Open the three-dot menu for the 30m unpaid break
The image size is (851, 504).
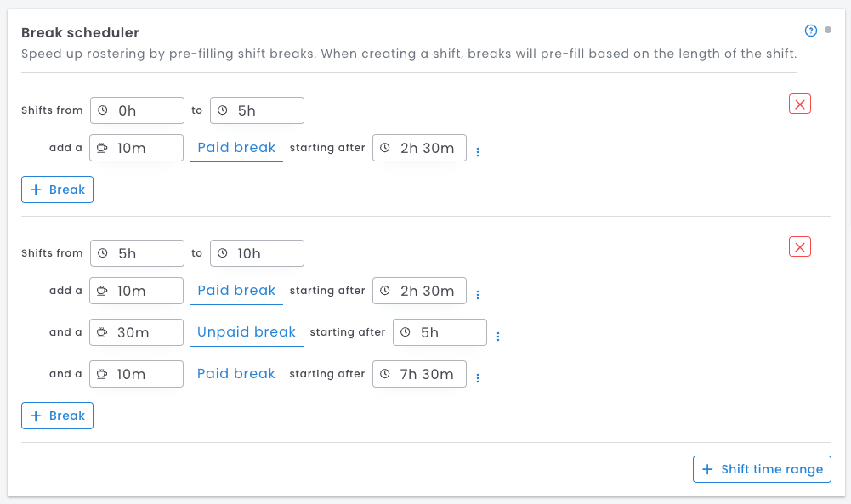[498, 337]
